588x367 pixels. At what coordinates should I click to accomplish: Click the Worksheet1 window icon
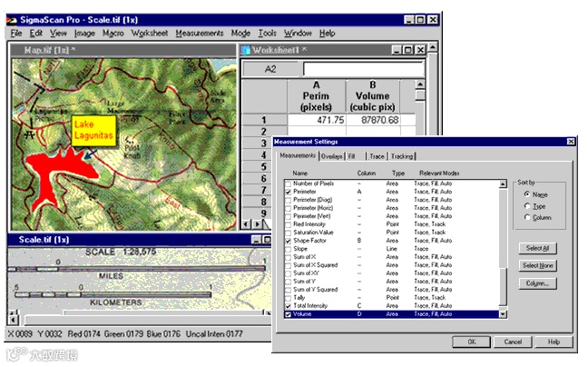coord(247,50)
